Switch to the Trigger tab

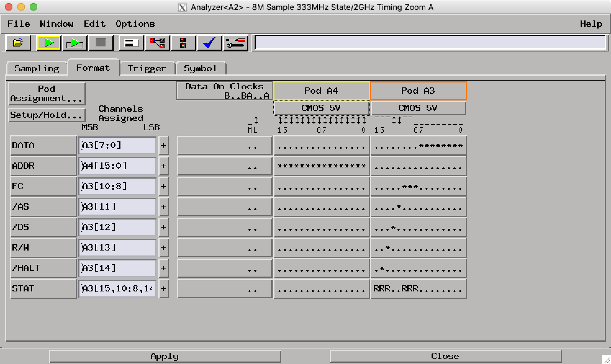pyautogui.click(x=147, y=68)
